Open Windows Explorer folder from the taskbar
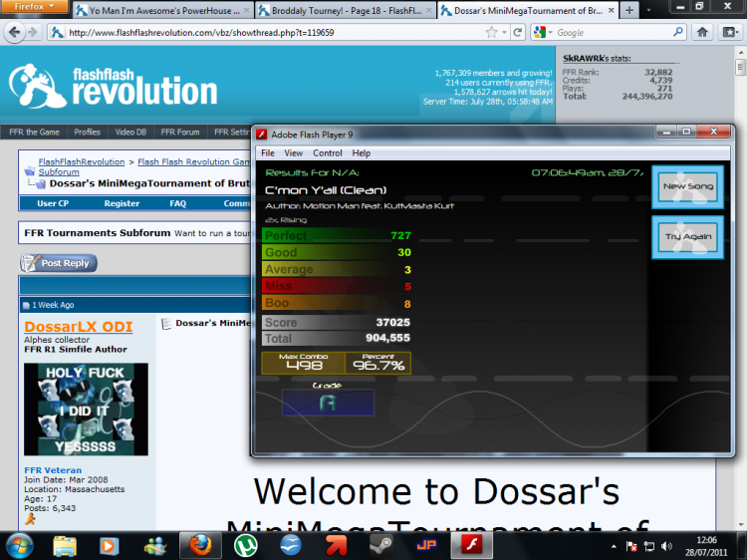The height and width of the screenshot is (560, 747). [65, 546]
